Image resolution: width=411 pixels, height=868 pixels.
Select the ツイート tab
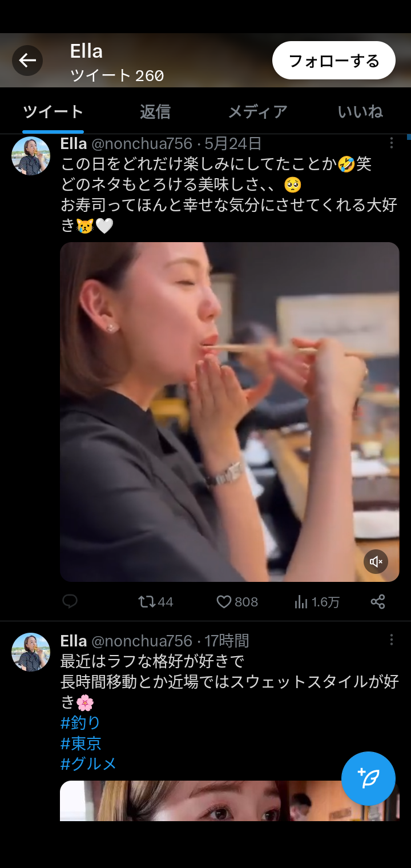click(53, 111)
